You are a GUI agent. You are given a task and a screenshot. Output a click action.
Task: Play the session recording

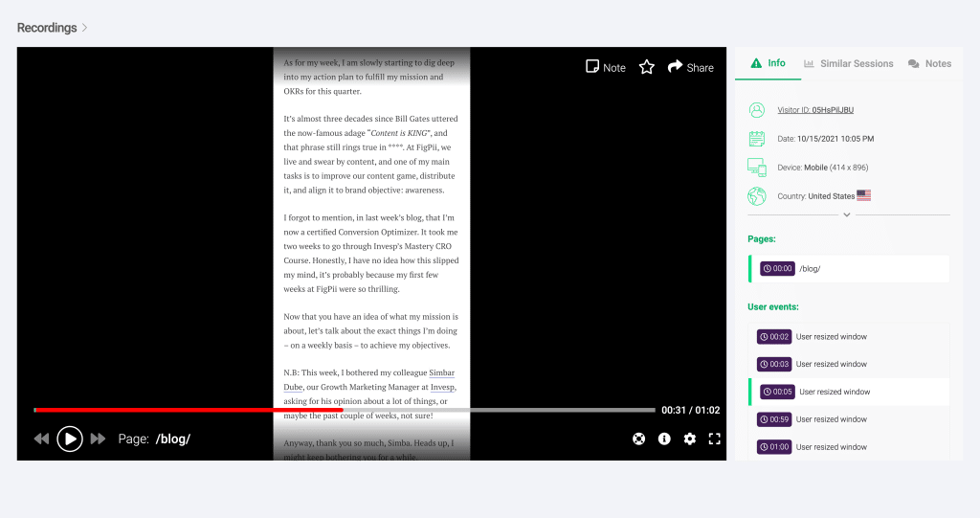pos(70,439)
